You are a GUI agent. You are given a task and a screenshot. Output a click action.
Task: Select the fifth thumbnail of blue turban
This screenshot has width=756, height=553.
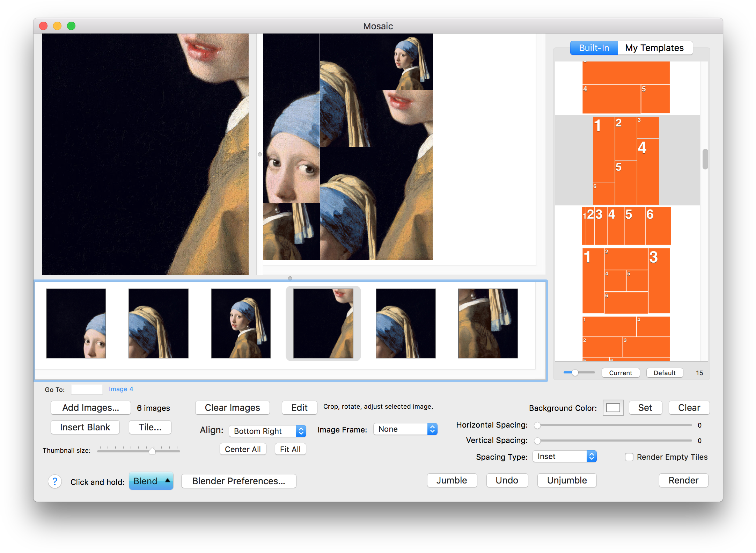point(406,323)
